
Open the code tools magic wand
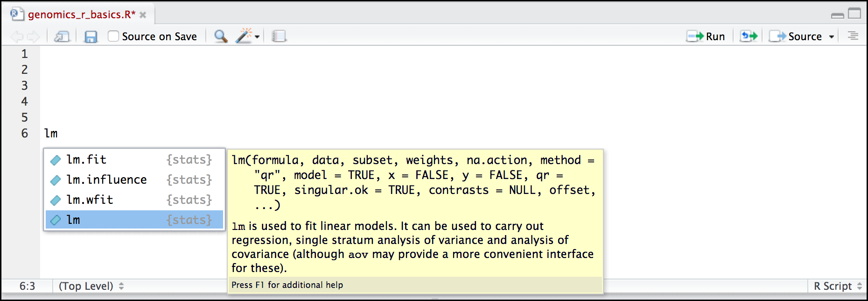point(244,36)
